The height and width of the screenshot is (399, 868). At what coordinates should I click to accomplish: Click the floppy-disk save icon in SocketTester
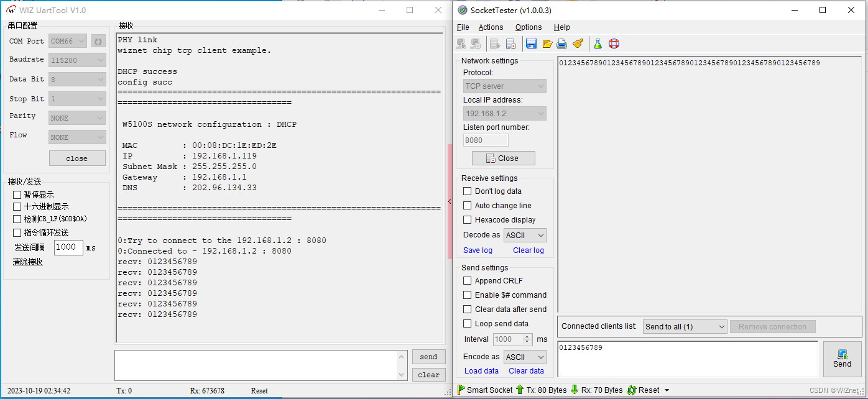tap(531, 44)
